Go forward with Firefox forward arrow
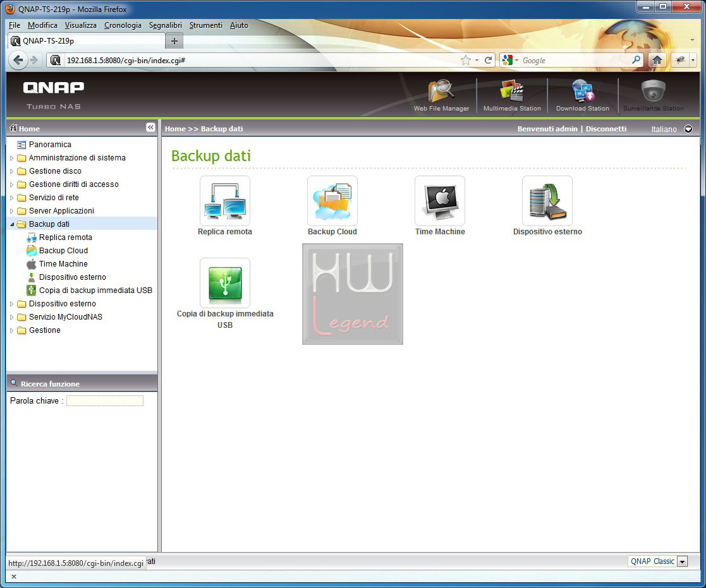Image resolution: width=706 pixels, height=588 pixels. click(34, 60)
